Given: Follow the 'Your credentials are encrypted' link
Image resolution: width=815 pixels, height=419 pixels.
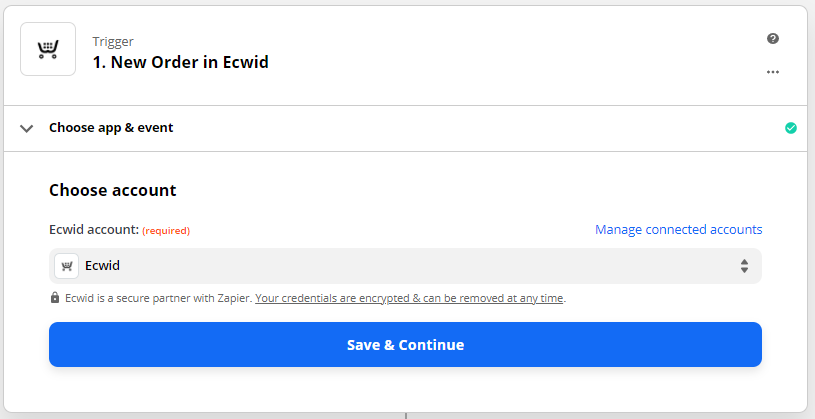Looking at the screenshot, I should tap(409, 298).
